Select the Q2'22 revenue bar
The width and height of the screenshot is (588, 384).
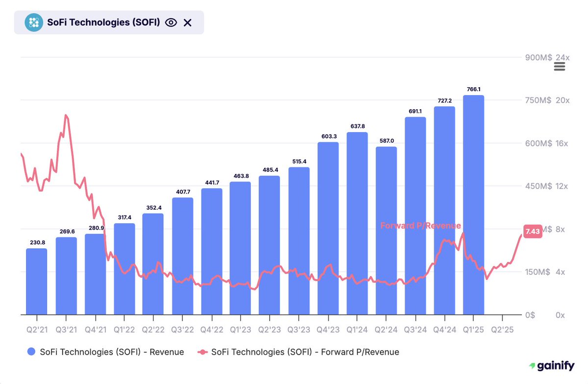click(153, 264)
